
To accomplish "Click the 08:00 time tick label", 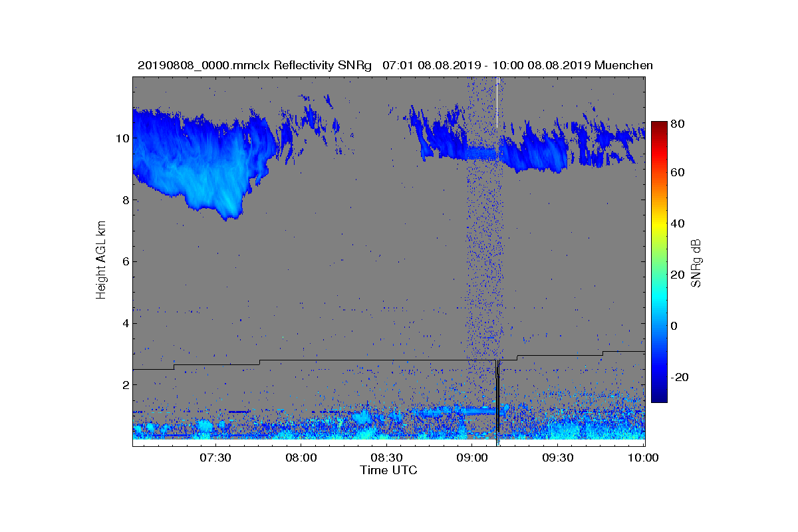I will coord(301,458).
